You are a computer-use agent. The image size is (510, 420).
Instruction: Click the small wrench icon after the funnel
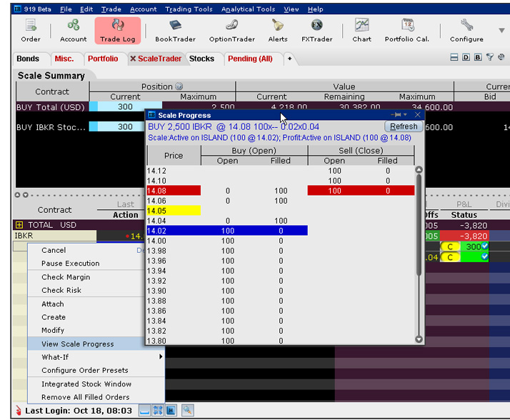(x=501, y=57)
